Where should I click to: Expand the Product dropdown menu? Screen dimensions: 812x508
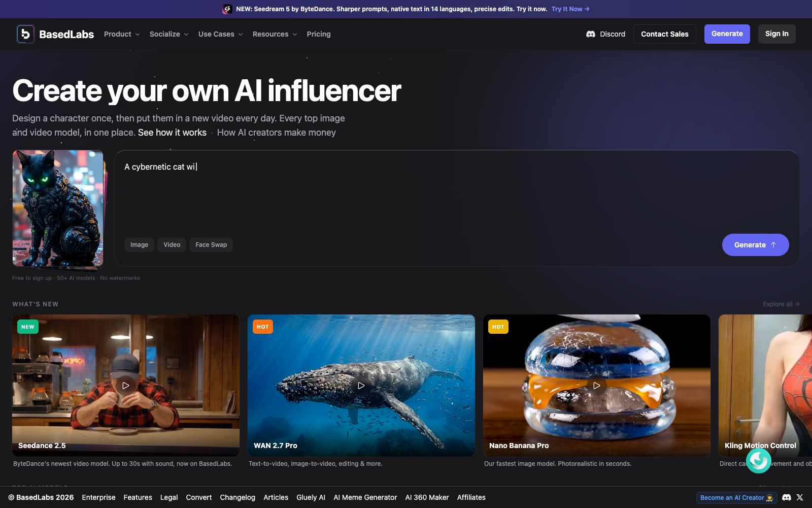[x=122, y=34]
